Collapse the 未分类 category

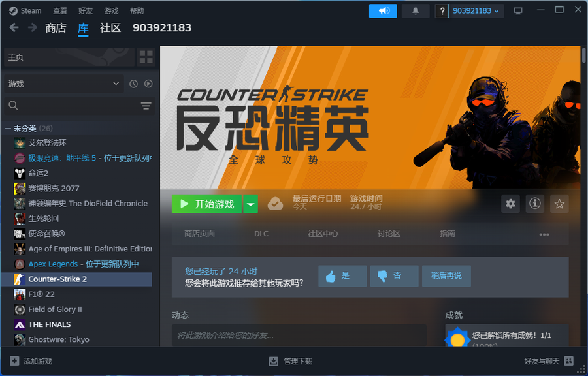tap(8, 129)
